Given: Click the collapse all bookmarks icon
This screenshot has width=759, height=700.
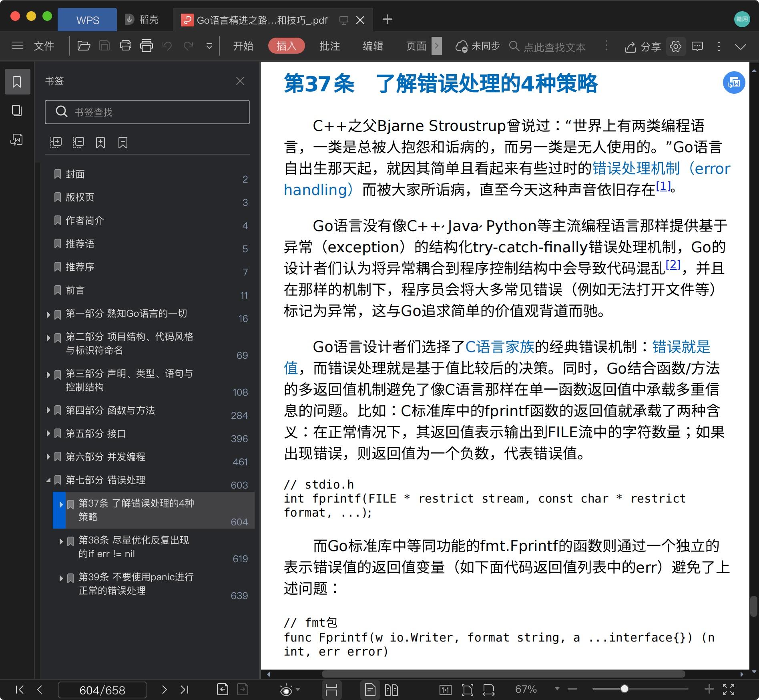Looking at the screenshot, I should click(78, 143).
